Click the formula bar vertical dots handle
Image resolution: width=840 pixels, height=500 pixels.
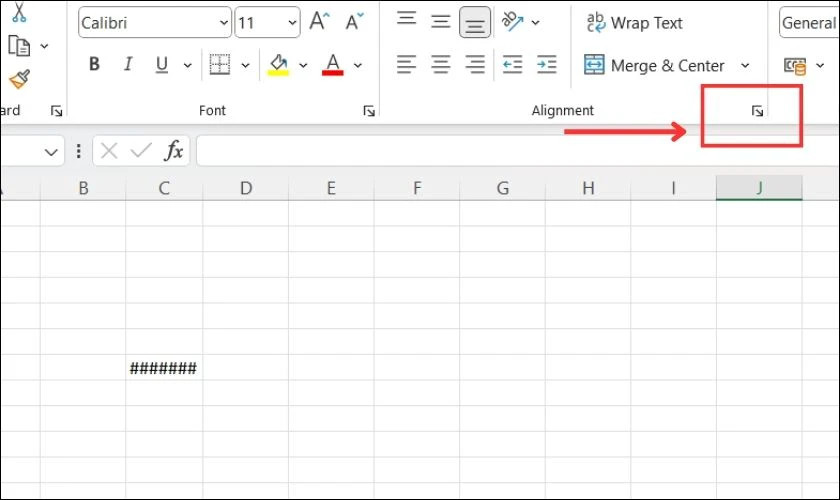79,151
